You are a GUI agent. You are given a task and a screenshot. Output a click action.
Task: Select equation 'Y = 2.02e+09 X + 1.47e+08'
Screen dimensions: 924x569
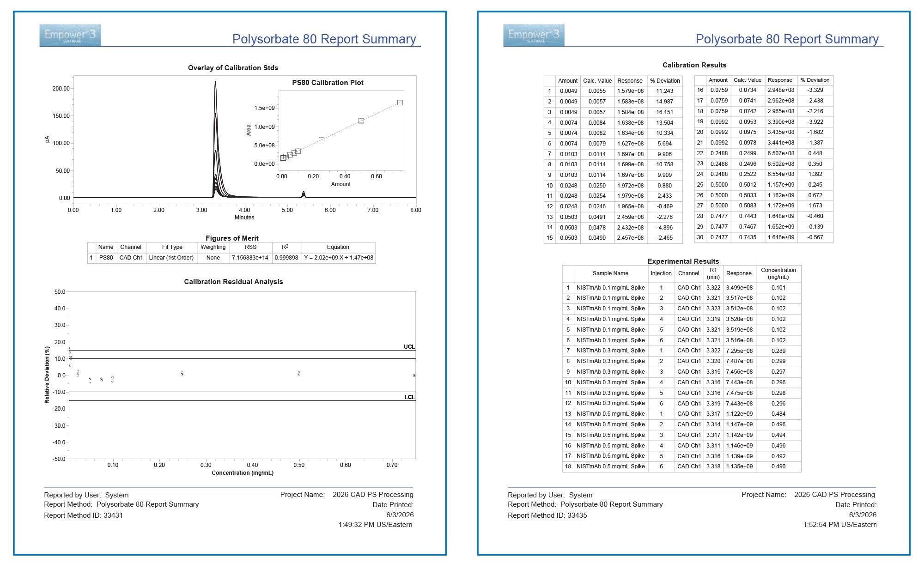tap(339, 258)
